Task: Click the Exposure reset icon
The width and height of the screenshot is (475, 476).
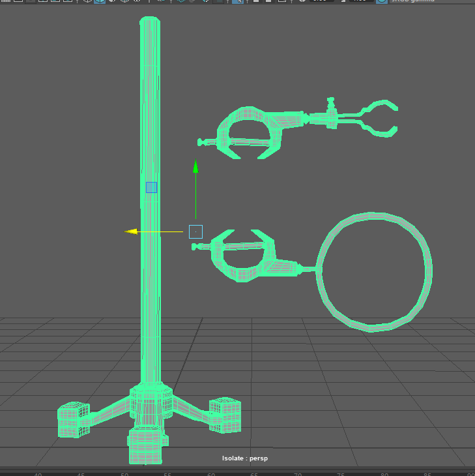Action: pyautogui.click(x=302, y=1)
